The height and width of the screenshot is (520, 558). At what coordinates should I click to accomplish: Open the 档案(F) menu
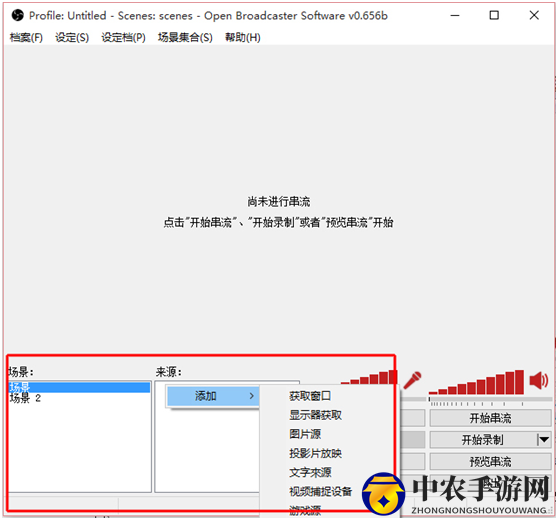pos(26,37)
